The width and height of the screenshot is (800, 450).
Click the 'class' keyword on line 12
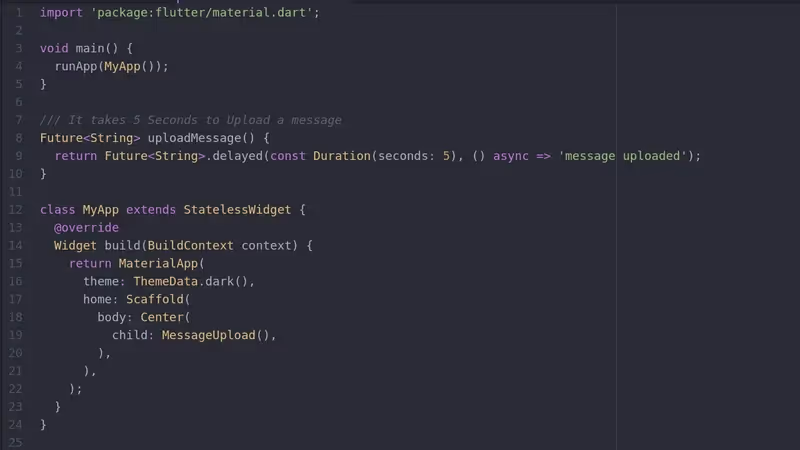pos(58,210)
